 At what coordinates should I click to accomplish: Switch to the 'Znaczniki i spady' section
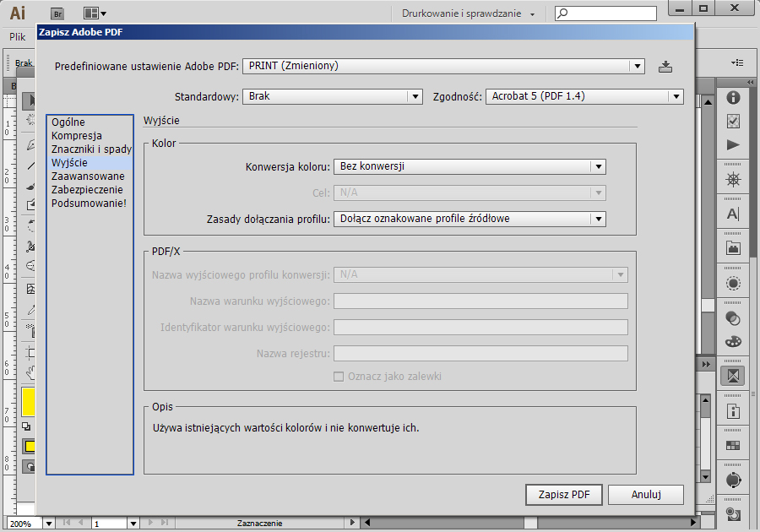click(x=91, y=149)
